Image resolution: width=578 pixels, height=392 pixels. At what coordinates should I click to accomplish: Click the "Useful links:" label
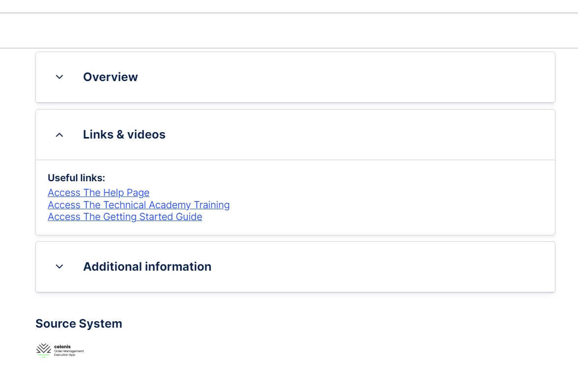(x=76, y=178)
